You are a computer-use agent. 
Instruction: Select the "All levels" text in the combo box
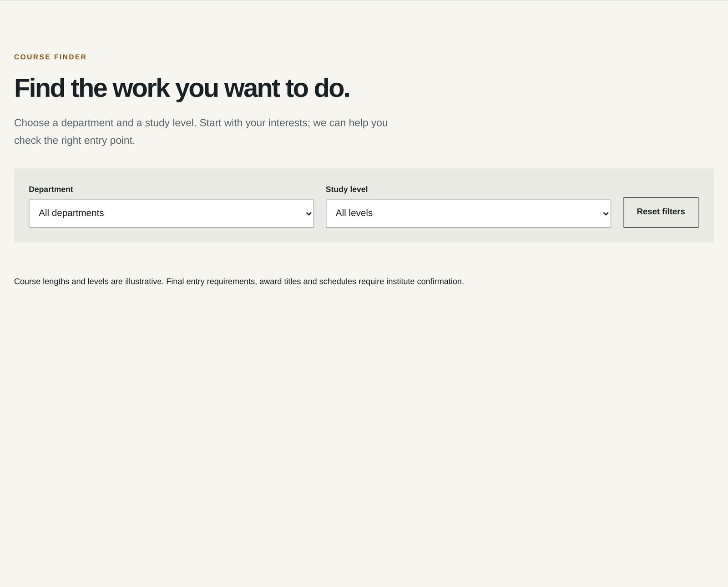354,213
